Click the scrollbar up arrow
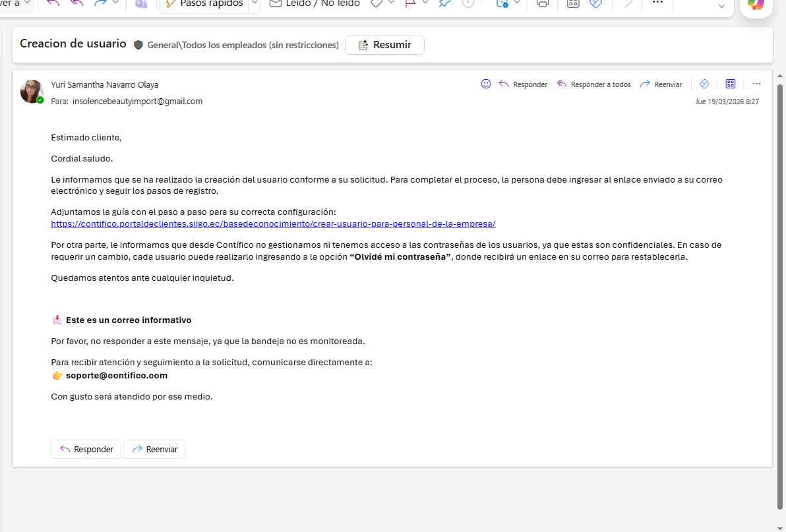The height and width of the screenshot is (532, 786). coord(779,76)
